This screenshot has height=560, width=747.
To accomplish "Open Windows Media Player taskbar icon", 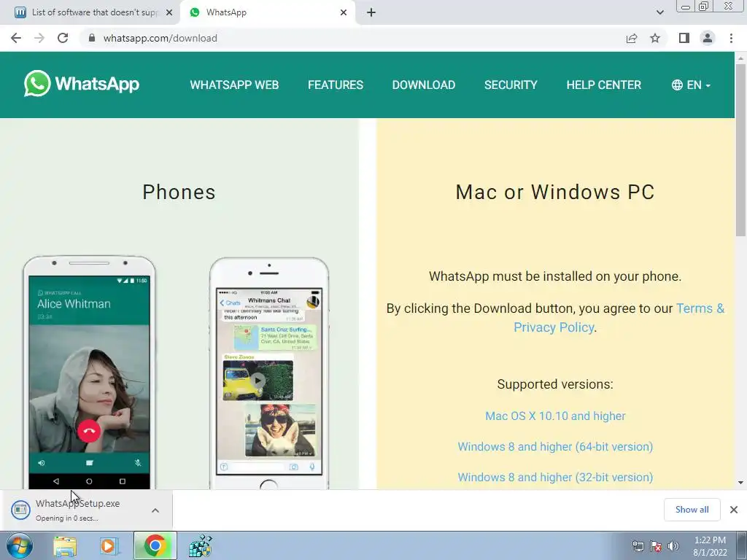I will 109,546.
